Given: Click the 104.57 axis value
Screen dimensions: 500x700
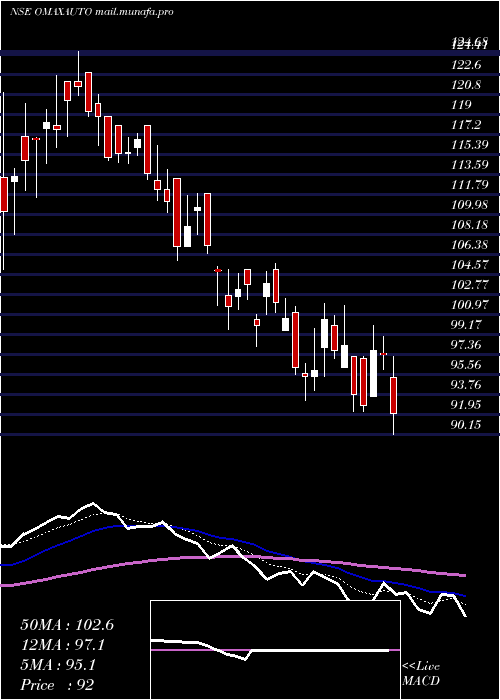Looking at the screenshot, I should tap(469, 265).
